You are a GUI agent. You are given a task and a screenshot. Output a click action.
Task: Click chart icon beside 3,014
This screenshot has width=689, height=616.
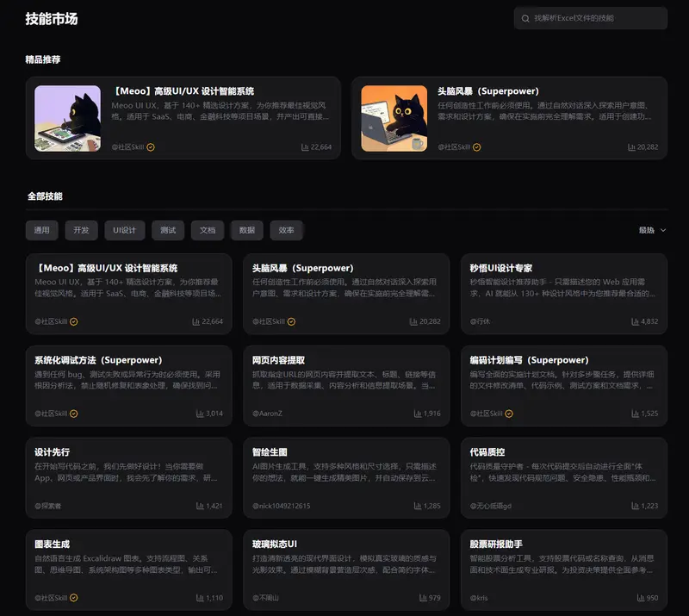coord(200,414)
